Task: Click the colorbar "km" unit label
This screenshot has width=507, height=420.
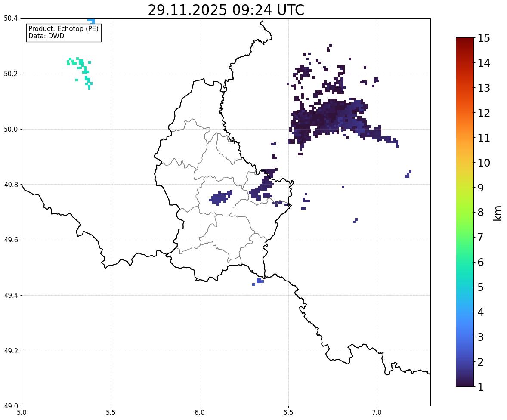Action: pyautogui.click(x=498, y=213)
